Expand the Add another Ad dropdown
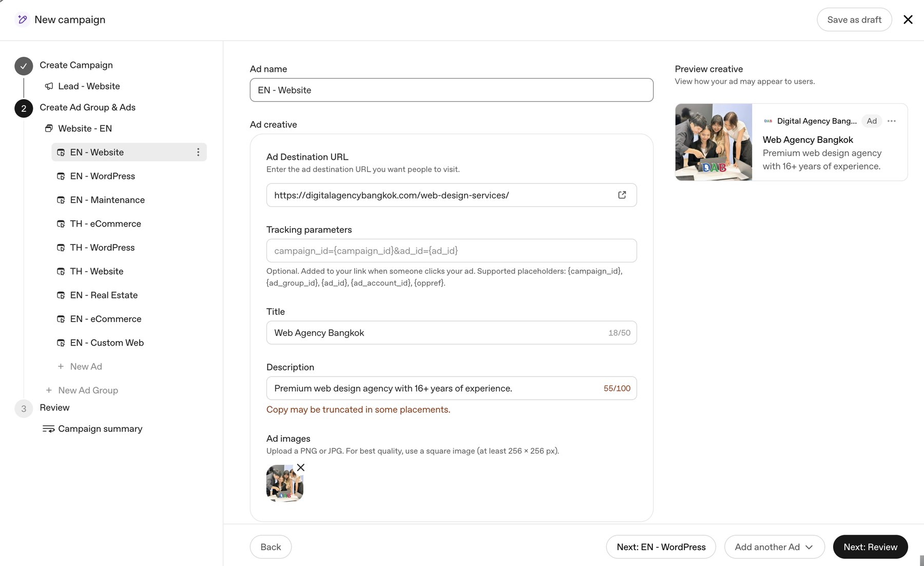Image resolution: width=924 pixels, height=566 pixels. coord(774,547)
